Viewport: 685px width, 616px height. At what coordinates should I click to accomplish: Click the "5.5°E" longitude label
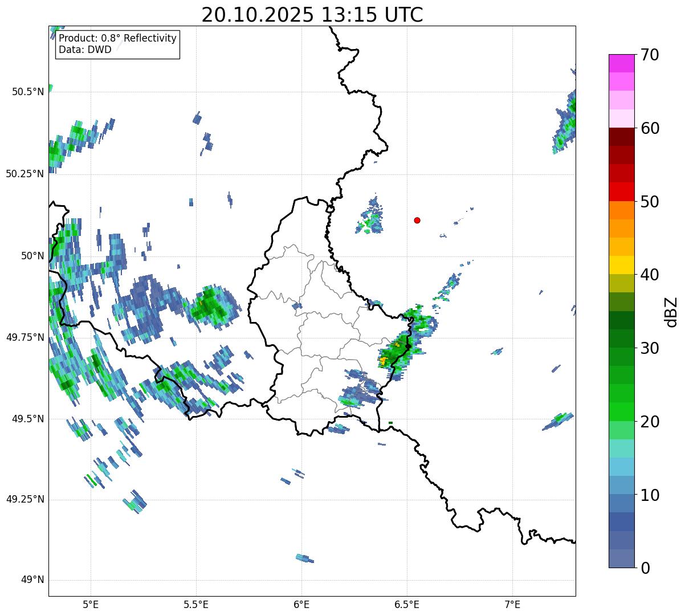[196, 604]
